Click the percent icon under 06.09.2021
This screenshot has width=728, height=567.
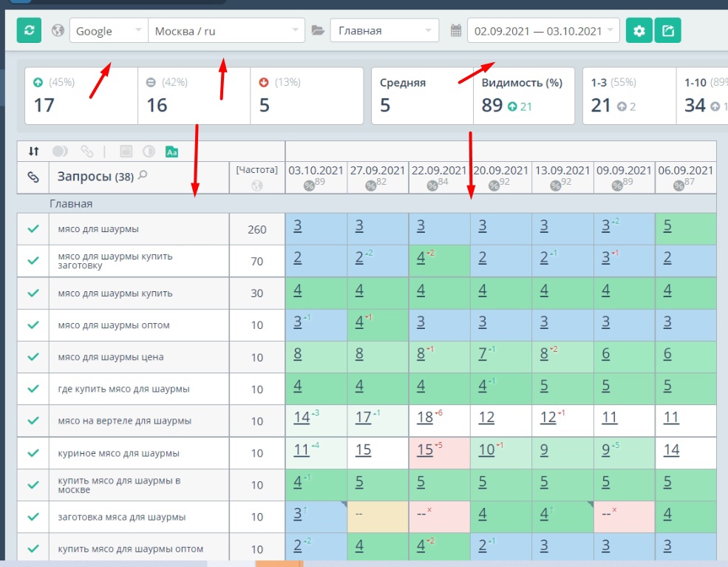[678, 186]
